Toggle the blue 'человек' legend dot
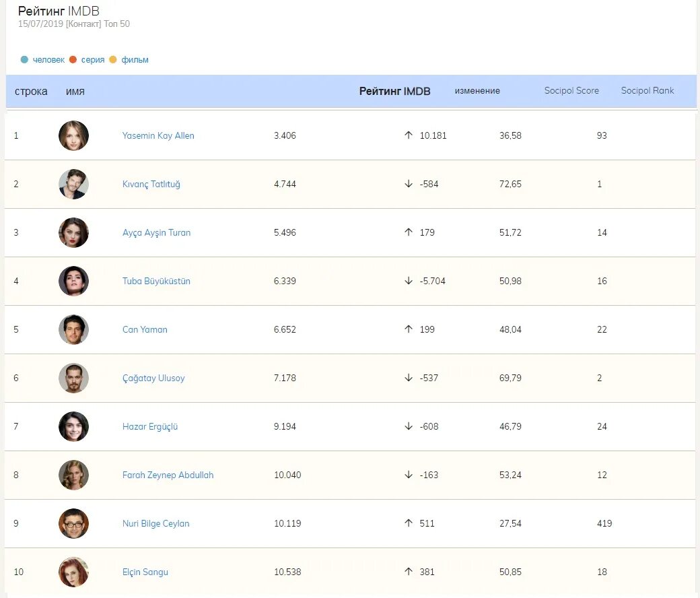700x598 pixels. [x=24, y=59]
